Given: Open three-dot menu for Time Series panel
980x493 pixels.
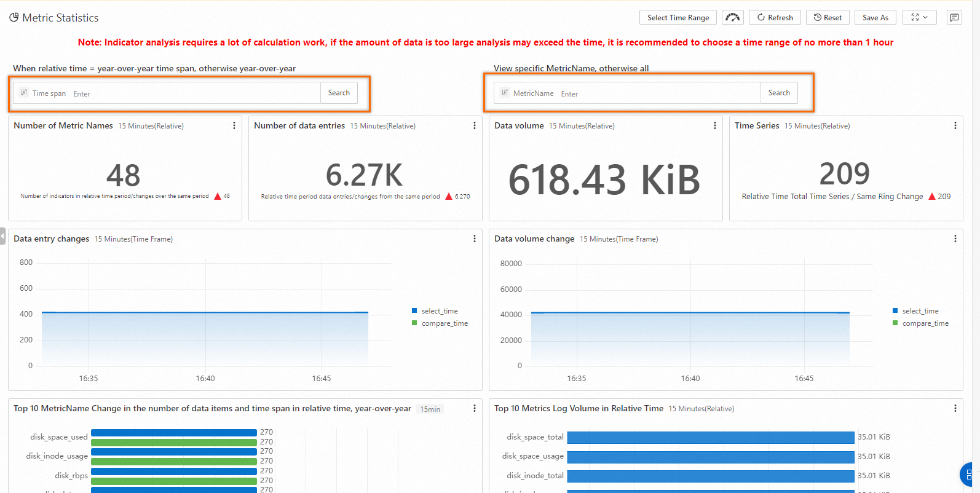Looking at the screenshot, I should coord(955,125).
